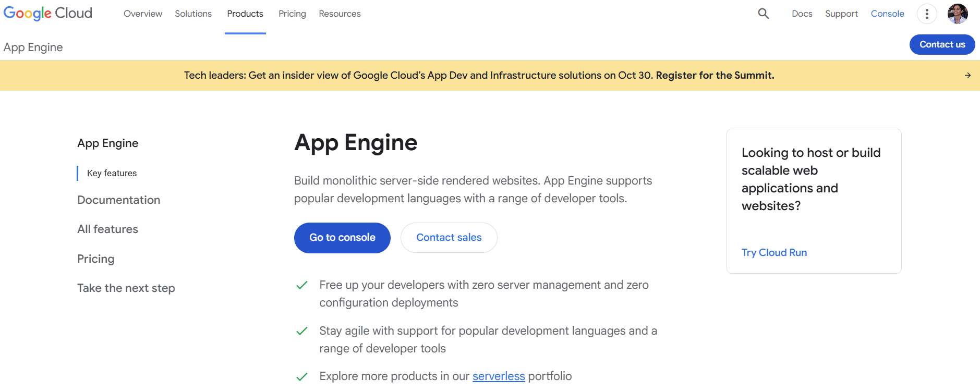This screenshot has height=392, width=980.
Task: Click checkmark beside 'Stay agile with support'
Action: 301,331
